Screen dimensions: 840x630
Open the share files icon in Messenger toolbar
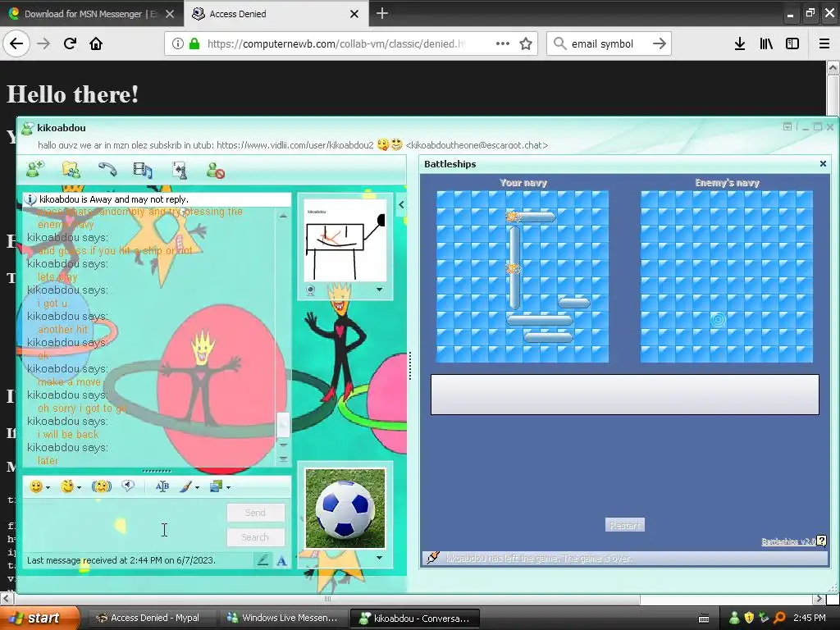[x=71, y=169]
